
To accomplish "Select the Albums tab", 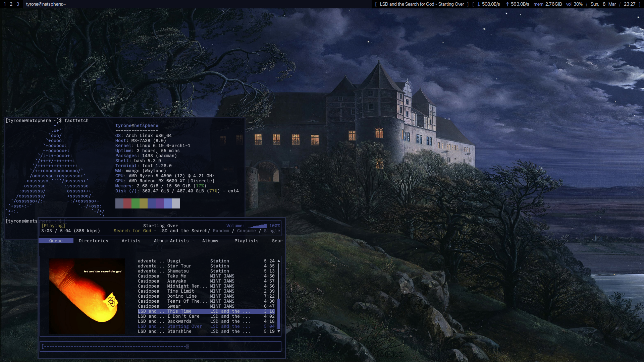I will coord(210,241).
